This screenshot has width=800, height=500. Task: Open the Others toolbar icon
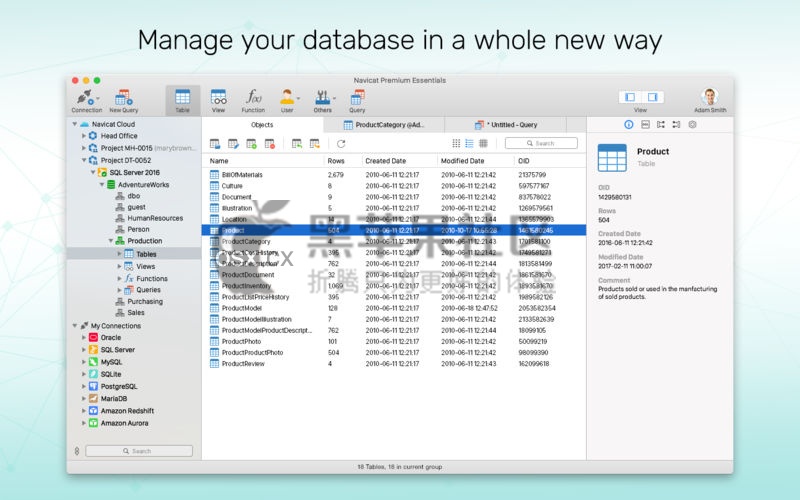[323, 101]
